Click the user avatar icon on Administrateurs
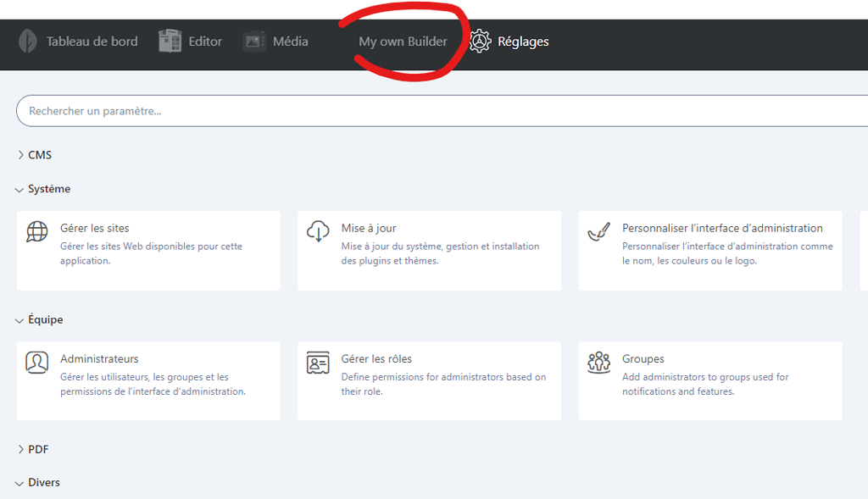This screenshot has height=499, width=868. coord(36,361)
